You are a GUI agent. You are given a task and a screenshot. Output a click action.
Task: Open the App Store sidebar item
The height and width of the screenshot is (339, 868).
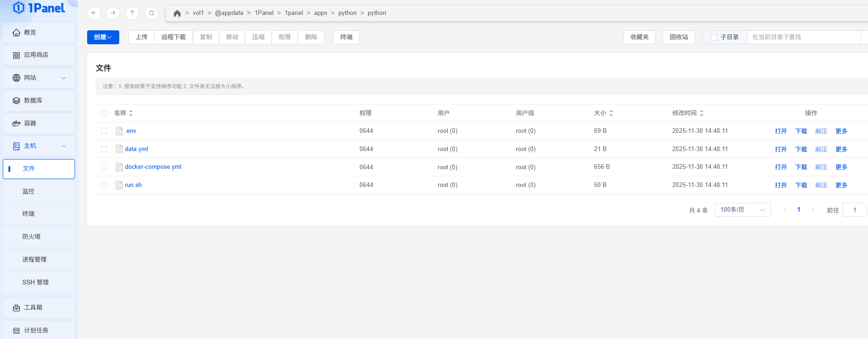(x=39, y=55)
